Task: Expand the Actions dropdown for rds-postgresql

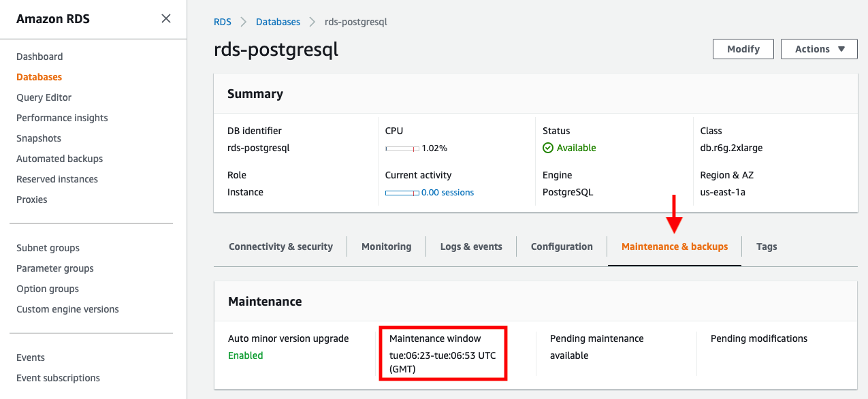Action: coord(819,48)
